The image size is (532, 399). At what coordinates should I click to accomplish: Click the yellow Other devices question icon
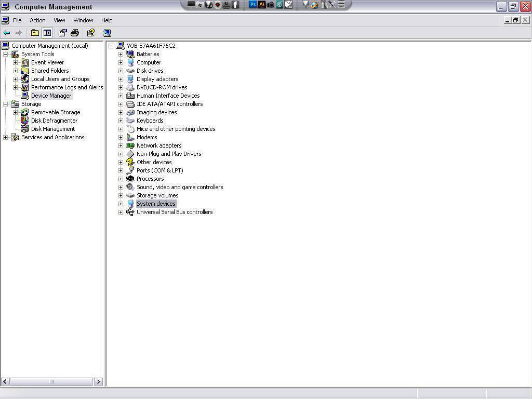(x=130, y=162)
